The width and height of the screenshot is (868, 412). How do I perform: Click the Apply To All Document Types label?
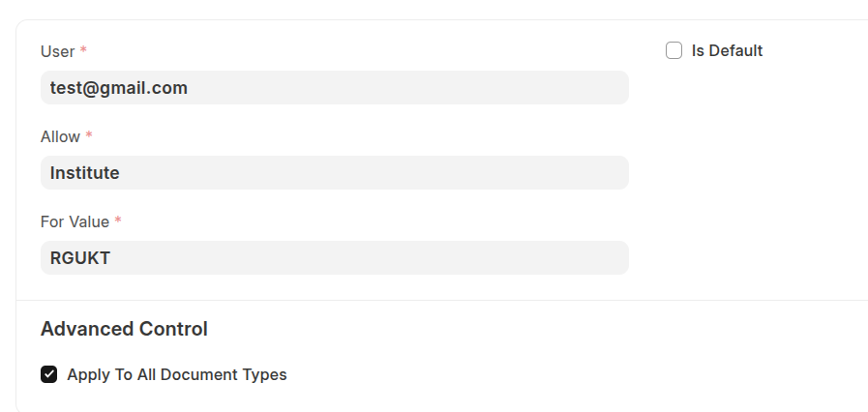177,375
